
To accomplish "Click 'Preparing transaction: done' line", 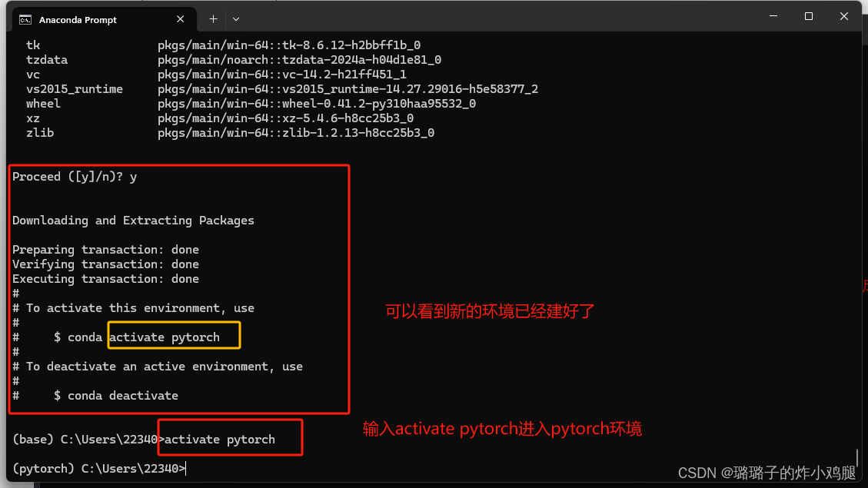I will (x=106, y=250).
